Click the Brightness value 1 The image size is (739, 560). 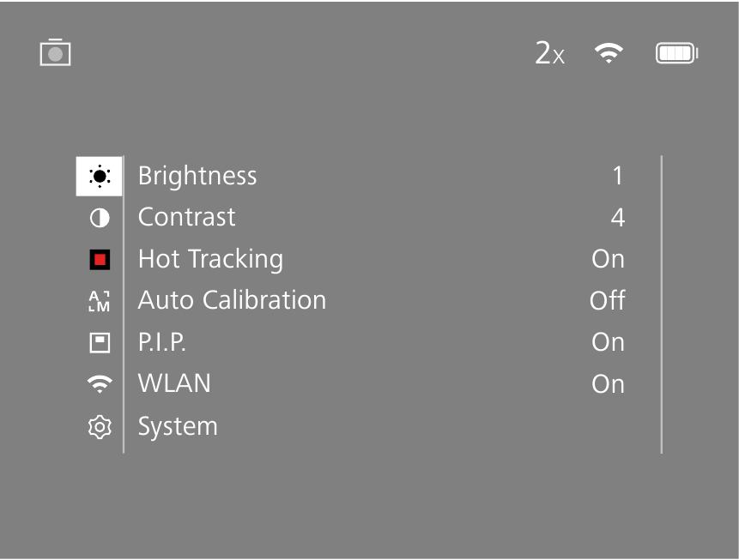tap(617, 176)
